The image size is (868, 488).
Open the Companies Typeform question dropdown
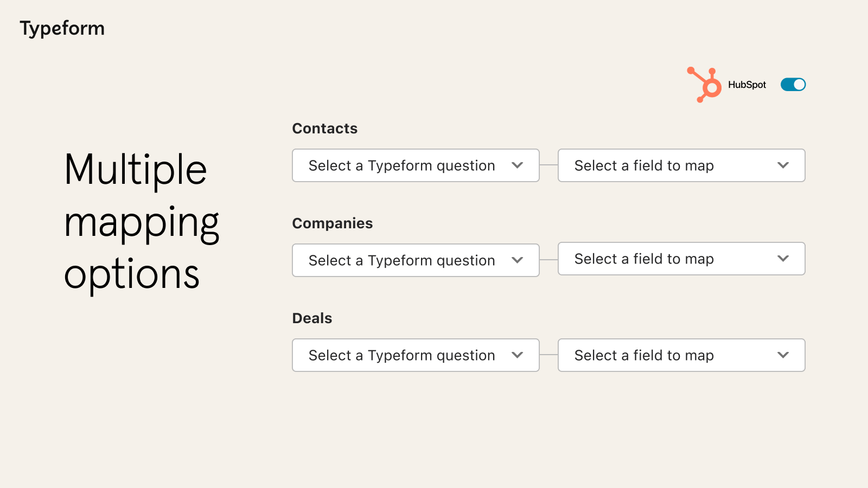(415, 260)
